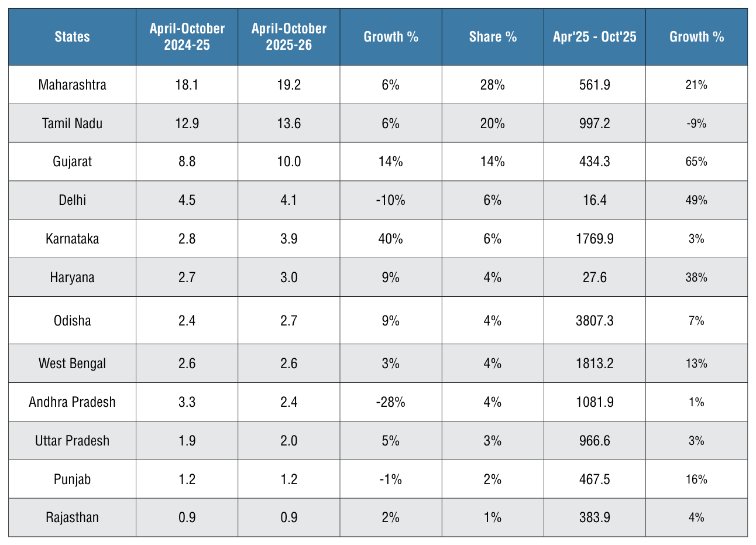Image resolution: width=756 pixels, height=545 pixels.
Task: Select Andhra Pradesh's -28% growth cell
Action: [391, 402]
